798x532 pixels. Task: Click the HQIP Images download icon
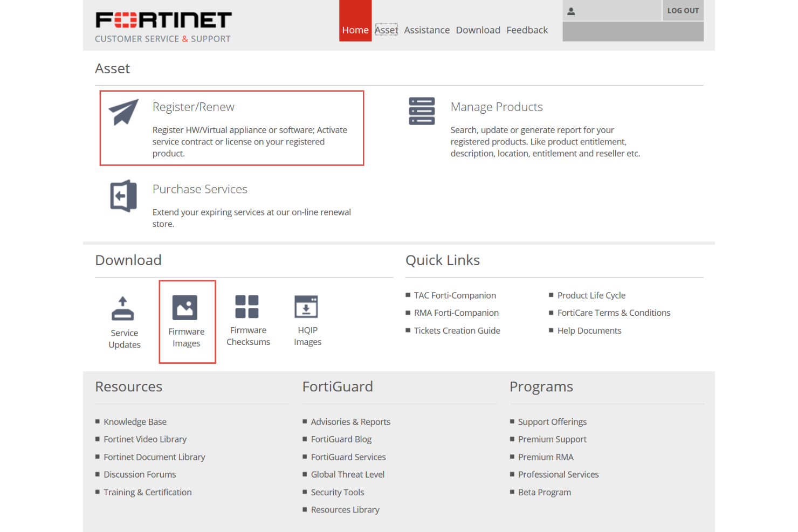[x=306, y=307]
